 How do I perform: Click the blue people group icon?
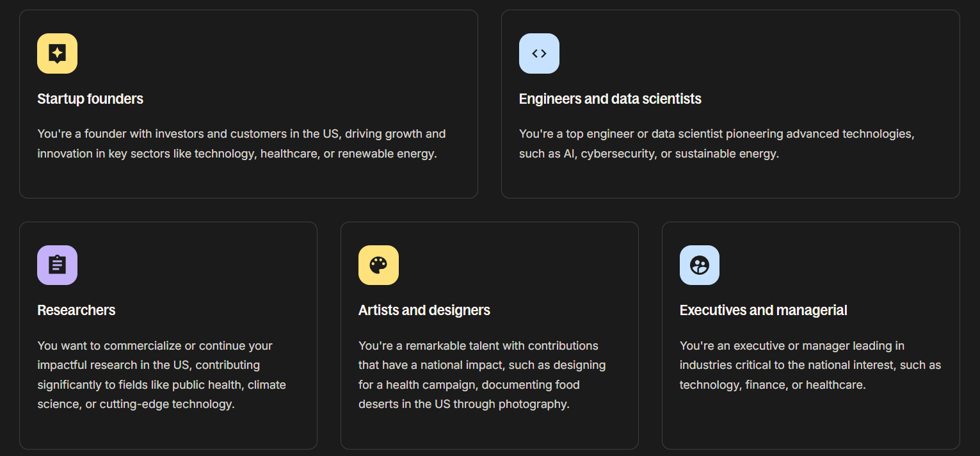[700, 265]
